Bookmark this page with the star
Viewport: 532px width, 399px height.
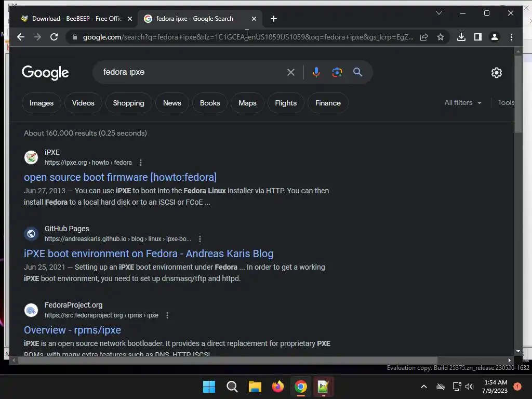coord(441,37)
